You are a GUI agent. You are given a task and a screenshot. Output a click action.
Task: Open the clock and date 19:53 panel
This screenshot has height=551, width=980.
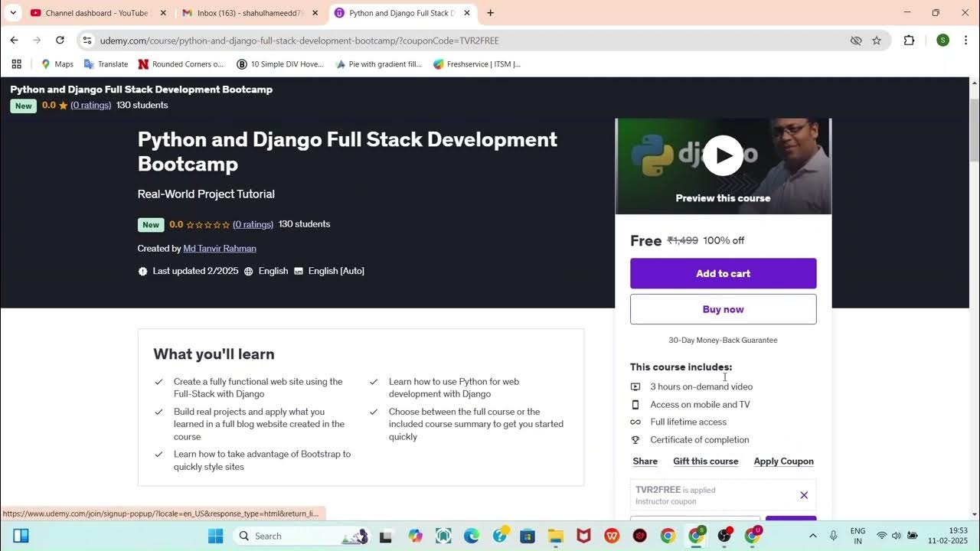(947, 536)
